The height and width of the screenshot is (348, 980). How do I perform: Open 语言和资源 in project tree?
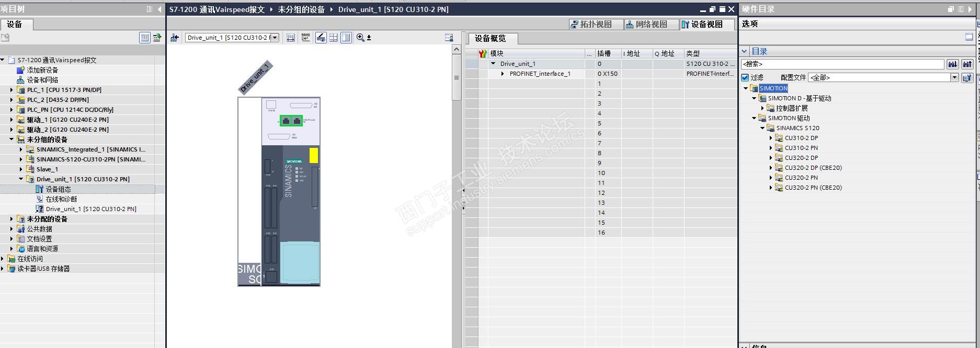click(42, 249)
